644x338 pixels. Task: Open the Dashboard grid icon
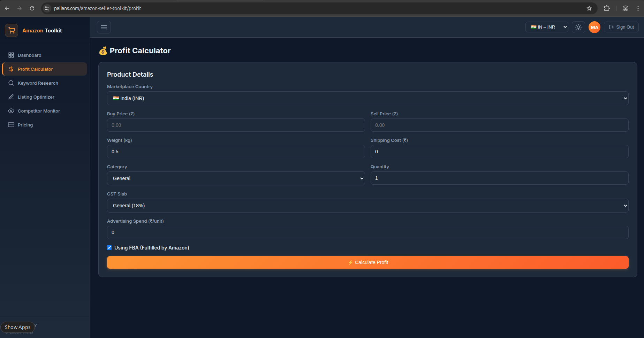[11, 55]
